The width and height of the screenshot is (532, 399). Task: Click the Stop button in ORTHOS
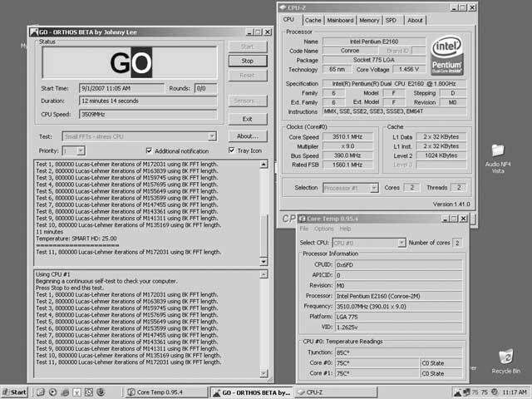point(248,61)
